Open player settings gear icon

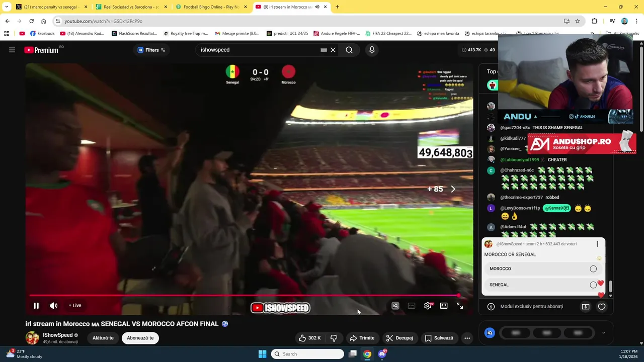point(428,306)
